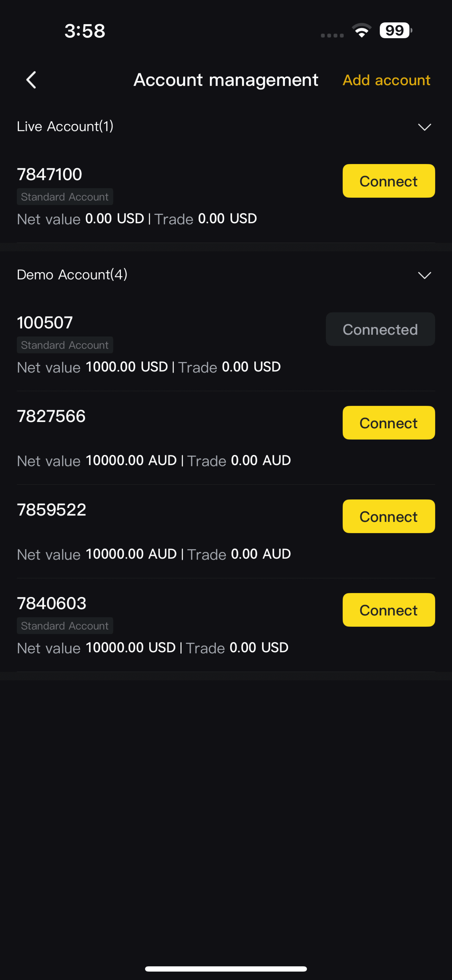The width and height of the screenshot is (452, 980).
Task: Tap account number 100507
Action: click(x=45, y=323)
